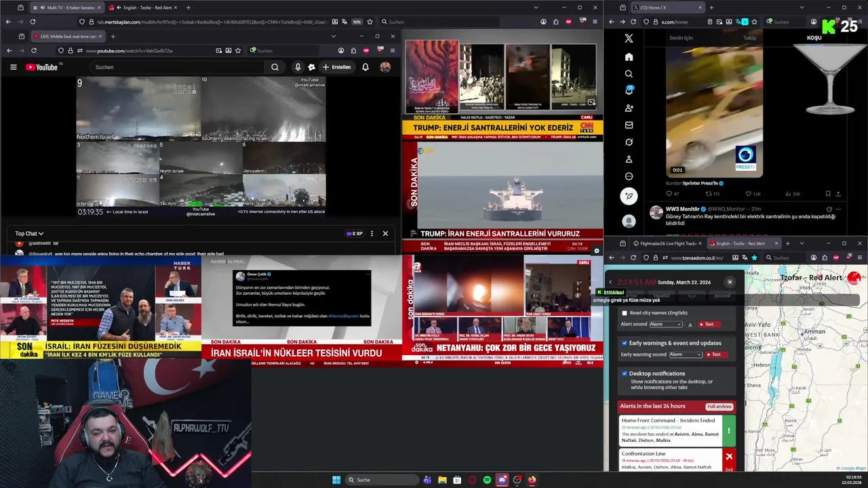
Task: Click the Erstellen create button on YouTube
Action: (336, 67)
